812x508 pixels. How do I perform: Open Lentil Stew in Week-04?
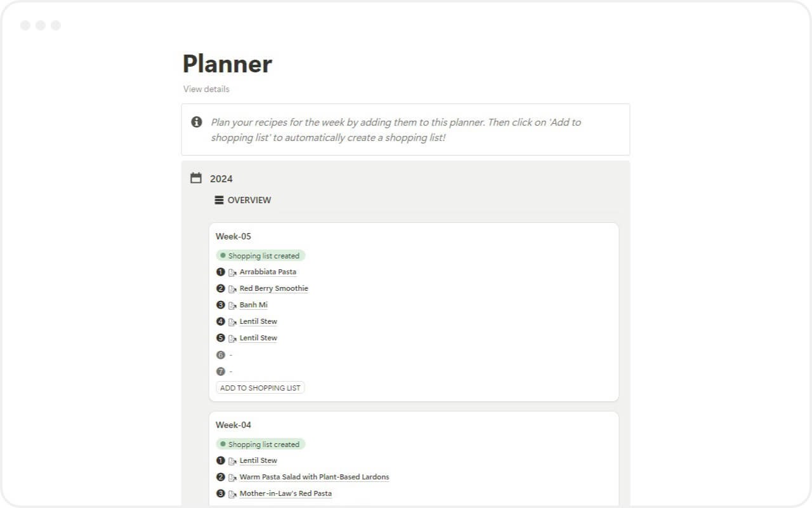pyautogui.click(x=258, y=460)
